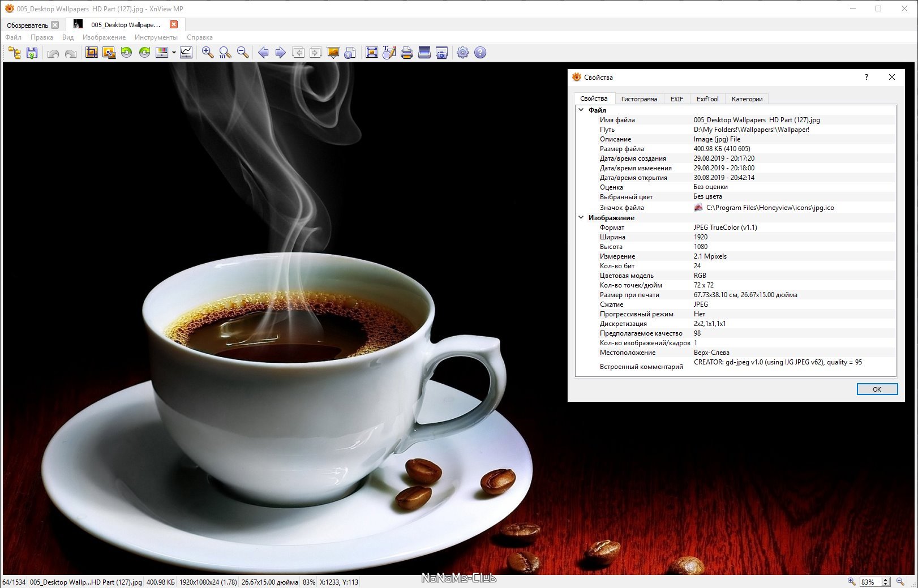This screenshot has width=918, height=588.
Task: Click the zoom percentage stepper in the status bar
Action: coord(886,582)
